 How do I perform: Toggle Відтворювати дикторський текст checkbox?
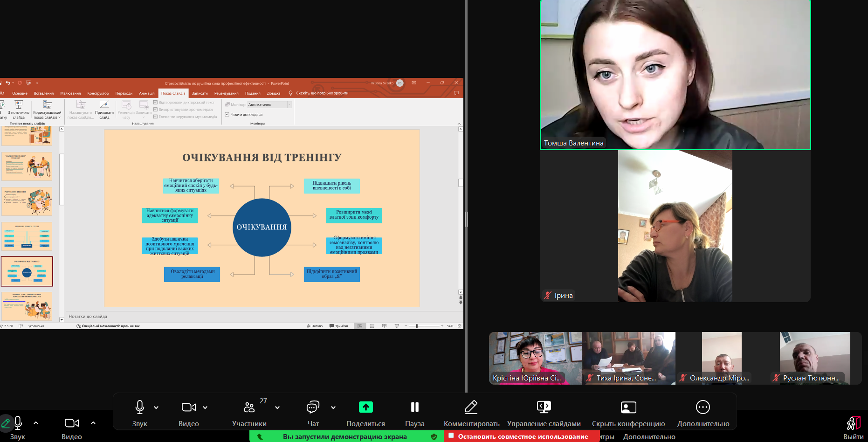(x=156, y=103)
